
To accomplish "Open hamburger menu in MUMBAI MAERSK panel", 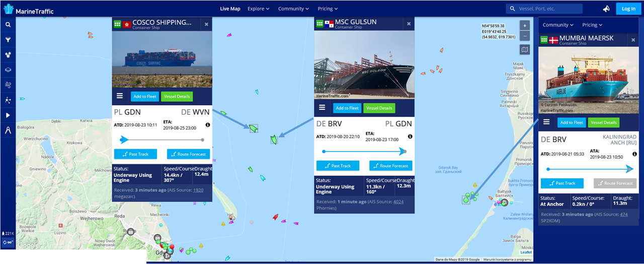I will 546,122.
